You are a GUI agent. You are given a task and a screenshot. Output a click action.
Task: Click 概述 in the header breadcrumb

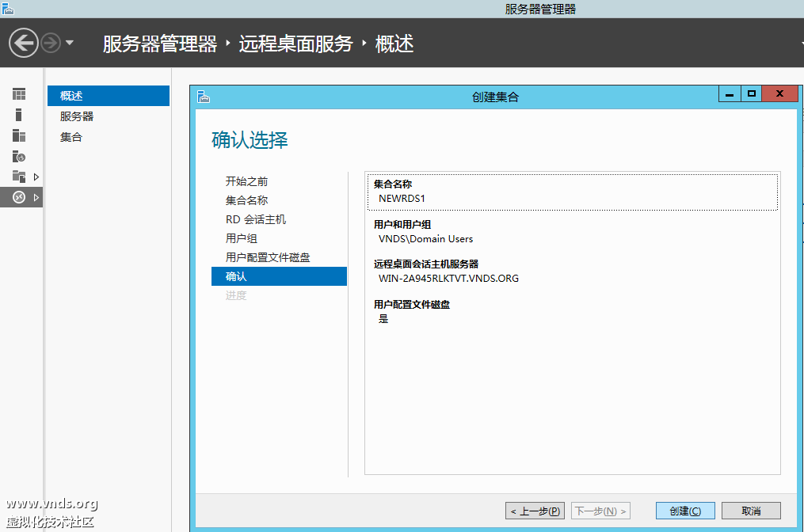pyautogui.click(x=394, y=44)
